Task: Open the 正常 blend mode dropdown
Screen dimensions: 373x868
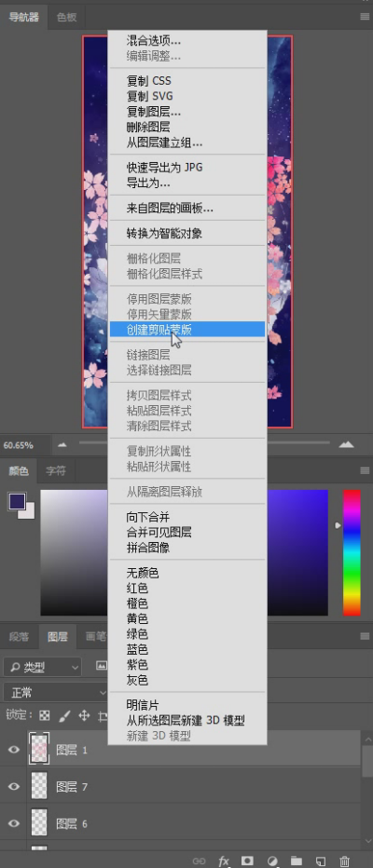Action: (x=55, y=692)
